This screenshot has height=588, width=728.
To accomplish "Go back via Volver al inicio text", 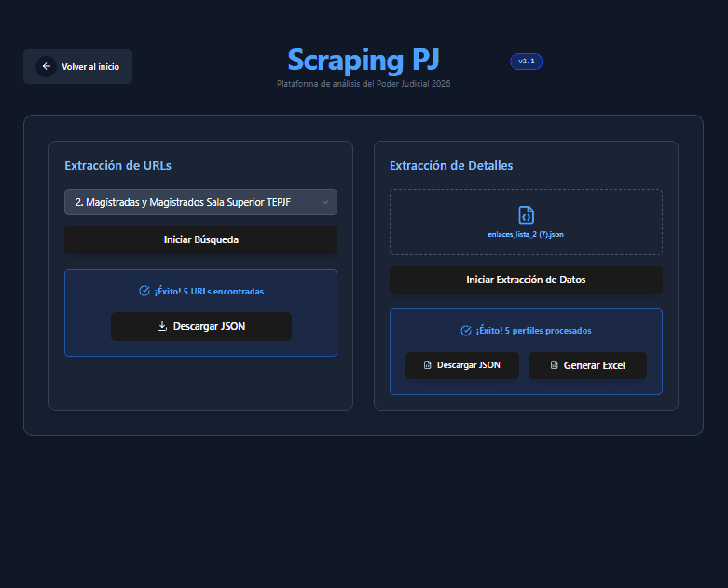I will pos(90,67).
